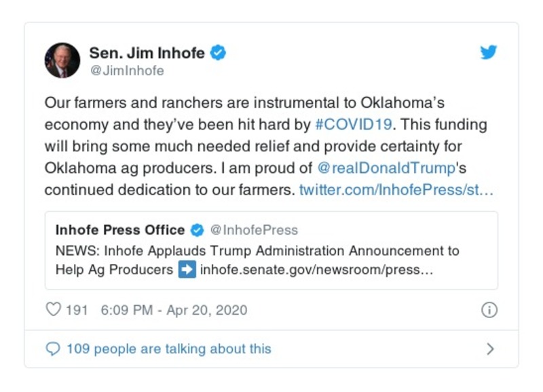The height and width of the screenshot is (392, 543).
Task: Expand conversation with right chevron arrow
Action: [490, 349]
